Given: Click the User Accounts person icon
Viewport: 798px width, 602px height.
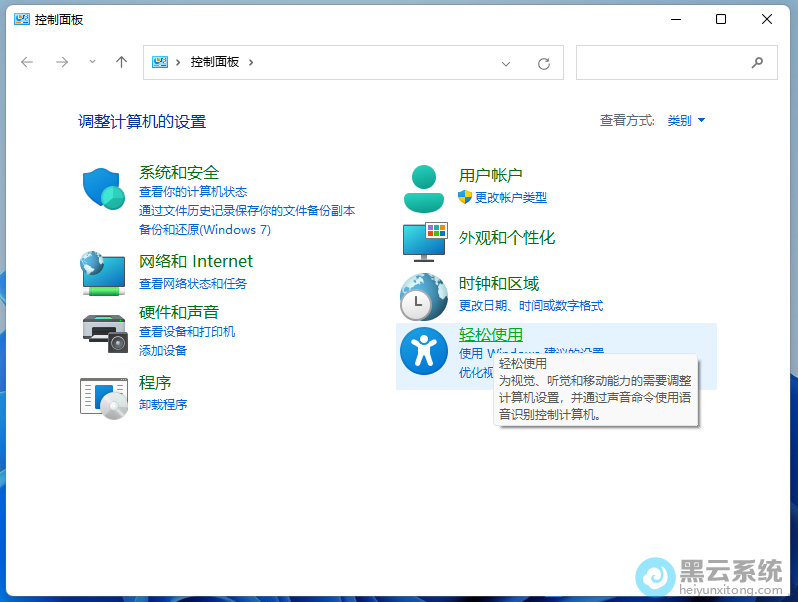Looking at the screenshot, I should click(423, 188).
